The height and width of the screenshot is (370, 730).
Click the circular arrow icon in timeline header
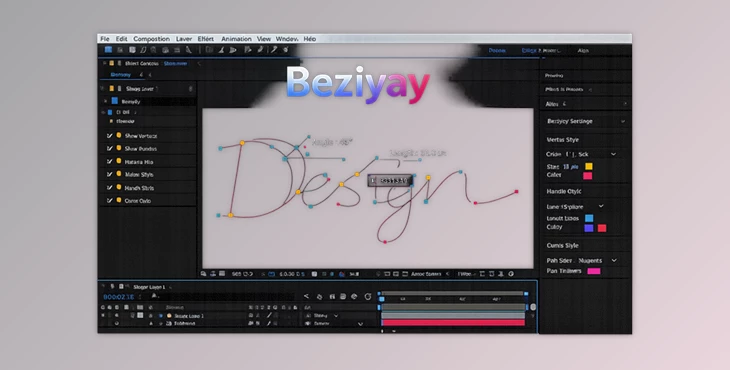[367, 296]
